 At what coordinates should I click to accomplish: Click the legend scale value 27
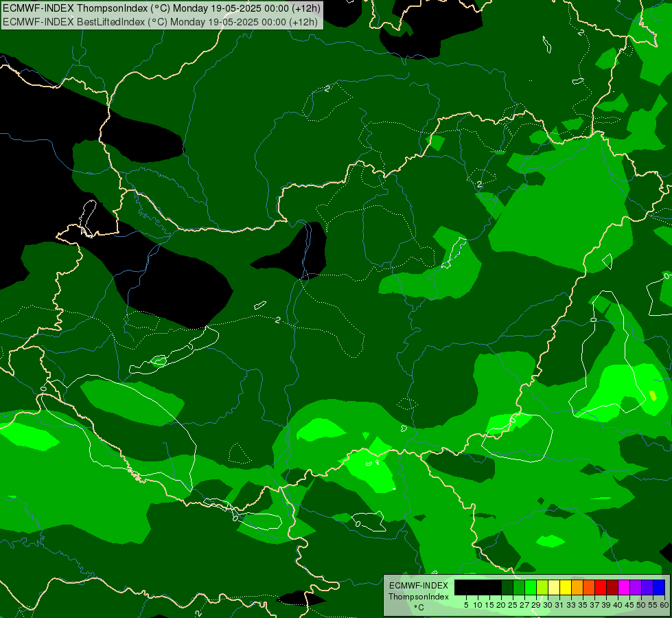tap(525, 605)
